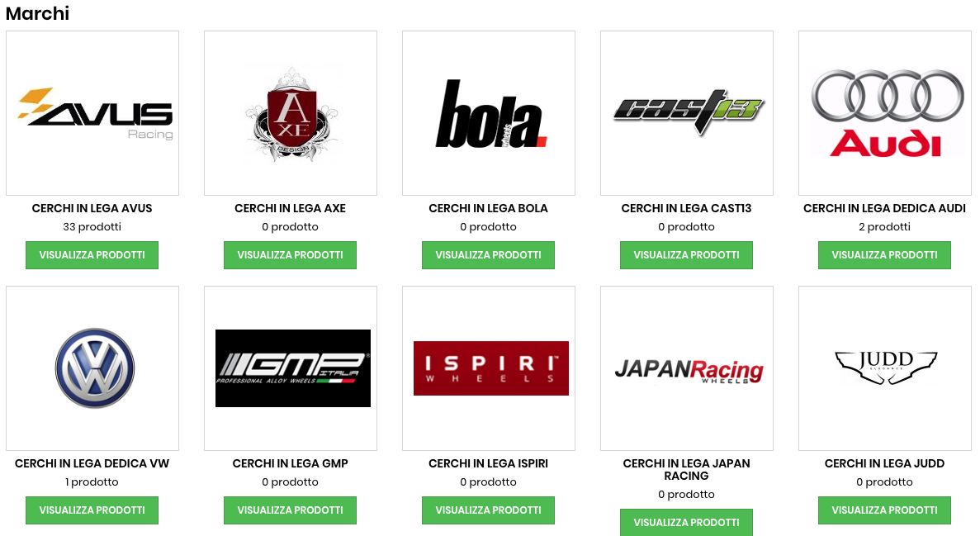This screenshot has width=980, height=536.
Task: Select the Judd winged logo
Action: [885, 368]
